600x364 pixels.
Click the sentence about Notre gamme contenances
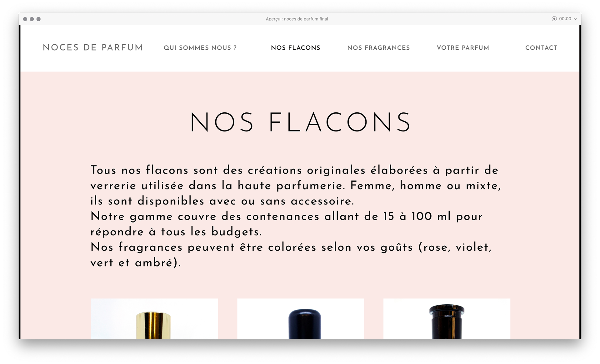click(x=287, y=224)
